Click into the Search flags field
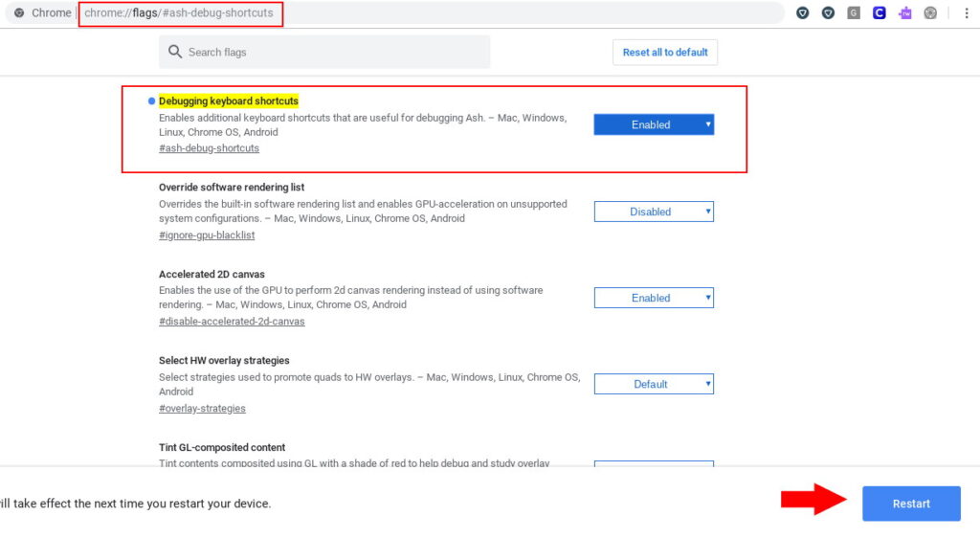 click(x=335, y=52)
